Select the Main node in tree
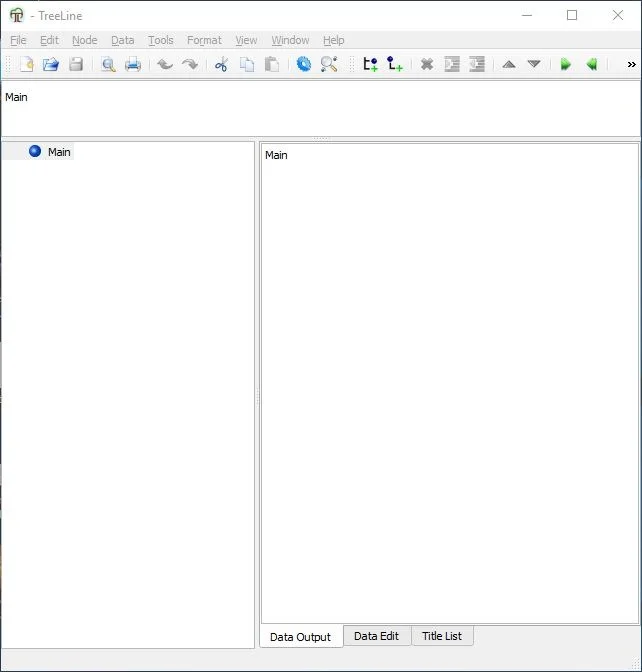This screenshot has height=672, width=642. (59, 152)
